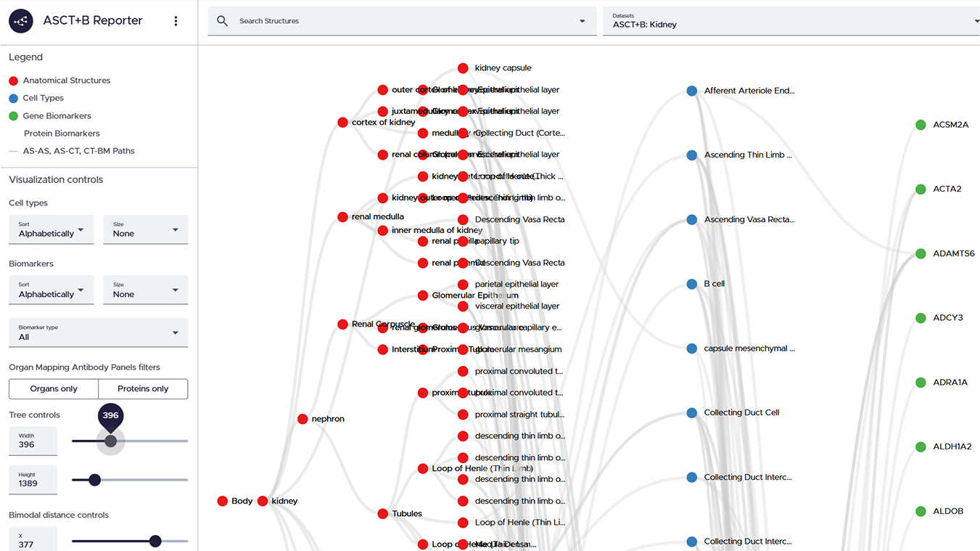
Task: Click the Width slider handle showing 396
Action: point(110,441)
